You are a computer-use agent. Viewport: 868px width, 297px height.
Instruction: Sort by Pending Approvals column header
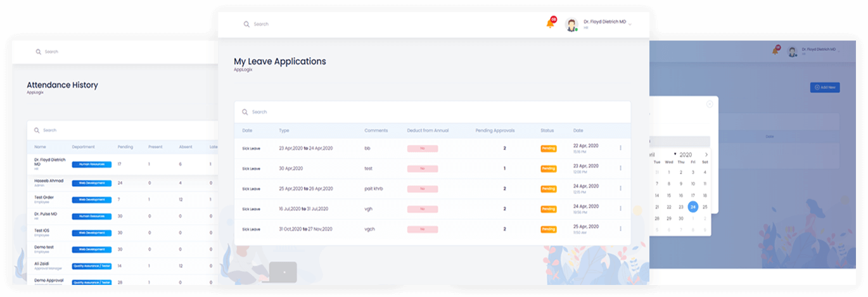(495, 130)
